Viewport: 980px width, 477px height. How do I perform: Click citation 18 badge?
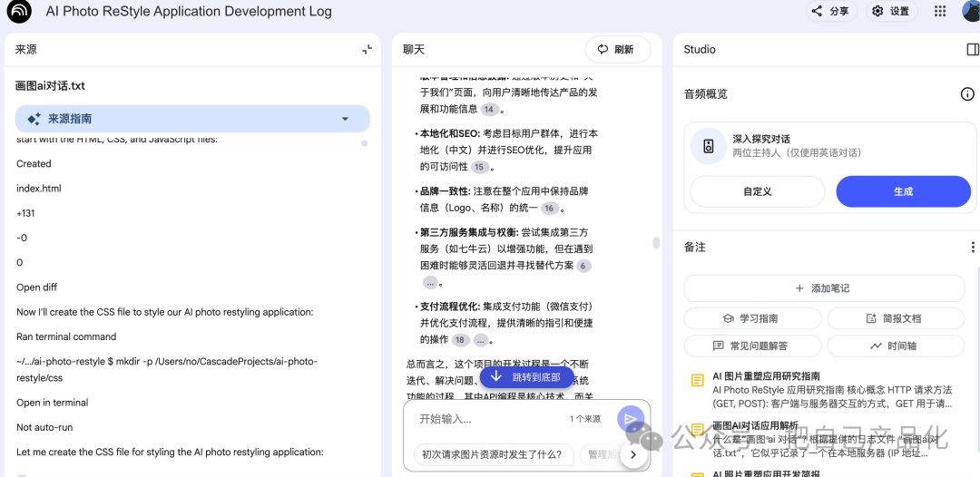click(x=461, y=340)
